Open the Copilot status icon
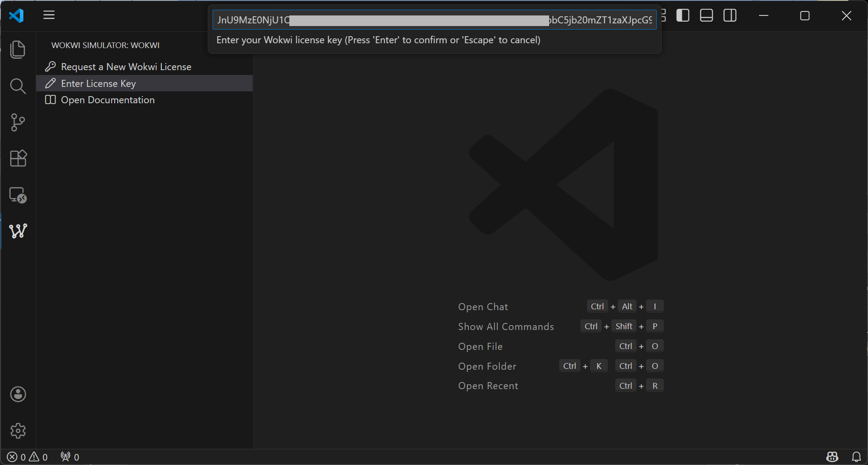The image size is (868, 465). click(x=832, y=457)
